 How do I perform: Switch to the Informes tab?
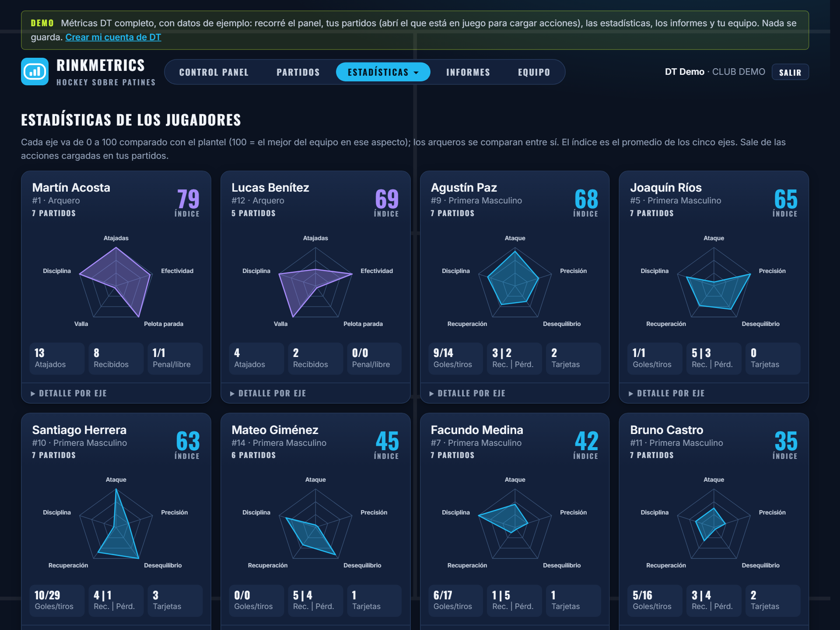coord(468,72)
